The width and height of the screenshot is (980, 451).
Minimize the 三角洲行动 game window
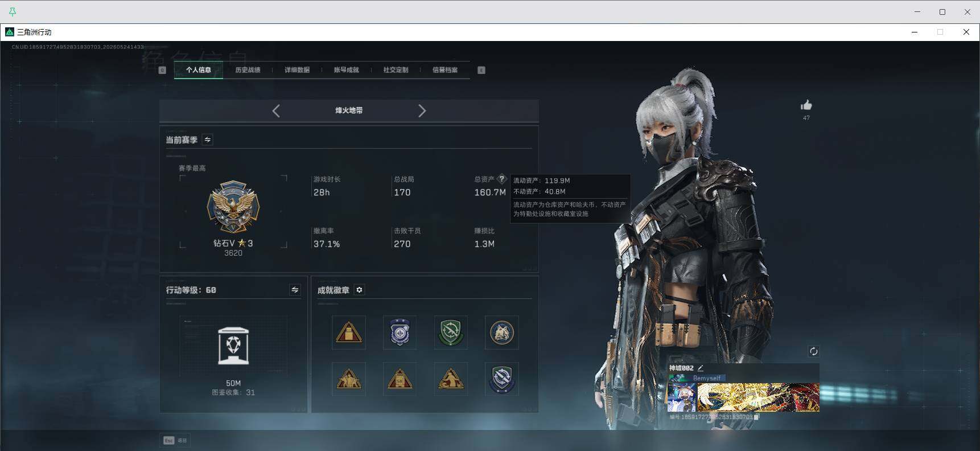[x=915, y=32]
